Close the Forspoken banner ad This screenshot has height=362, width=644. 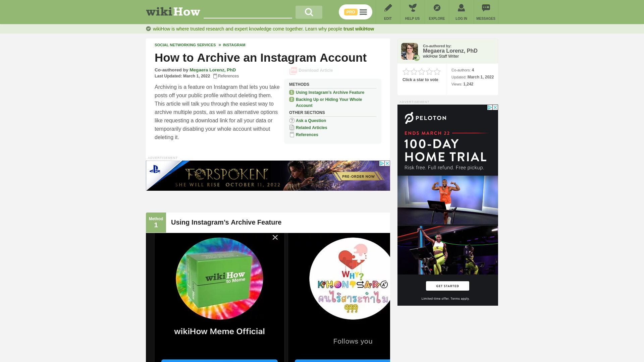(x=387, y=163)
